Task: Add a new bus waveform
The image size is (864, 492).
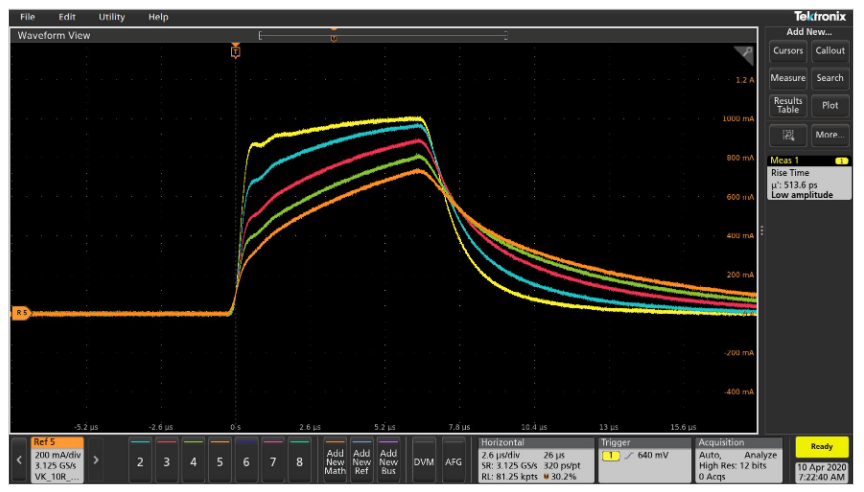Action: [389, 461]
